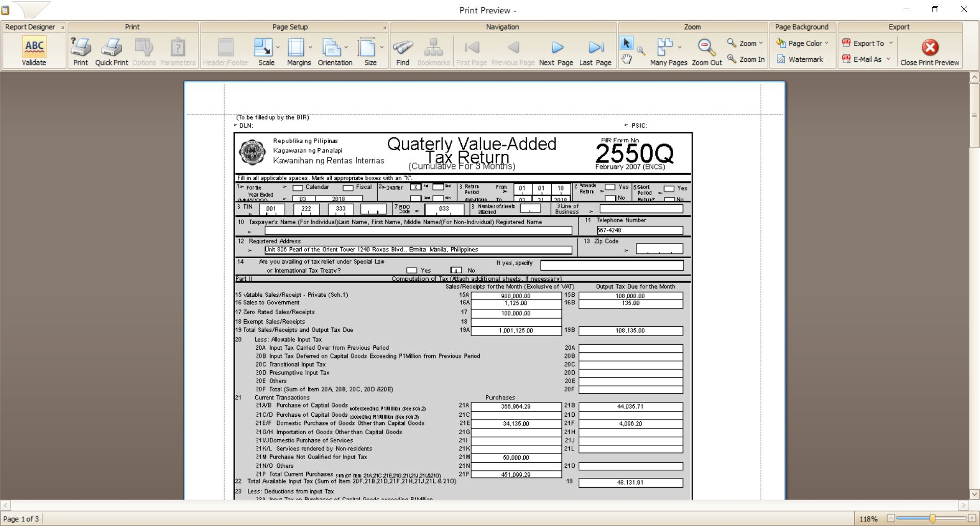Expand the Zoom dropdown arrow

click(x=761, y=43)
